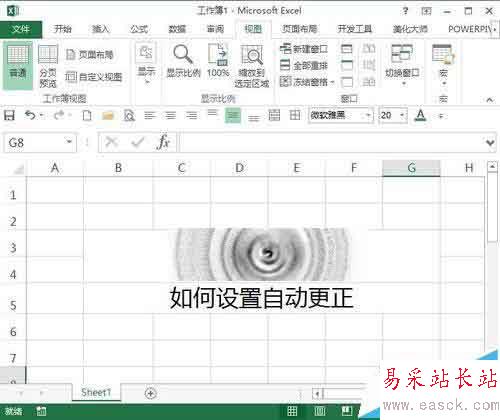Switch to the Formulas (公式) tab
Viewport: 500px width, 420px height.
tap(139, 29)
